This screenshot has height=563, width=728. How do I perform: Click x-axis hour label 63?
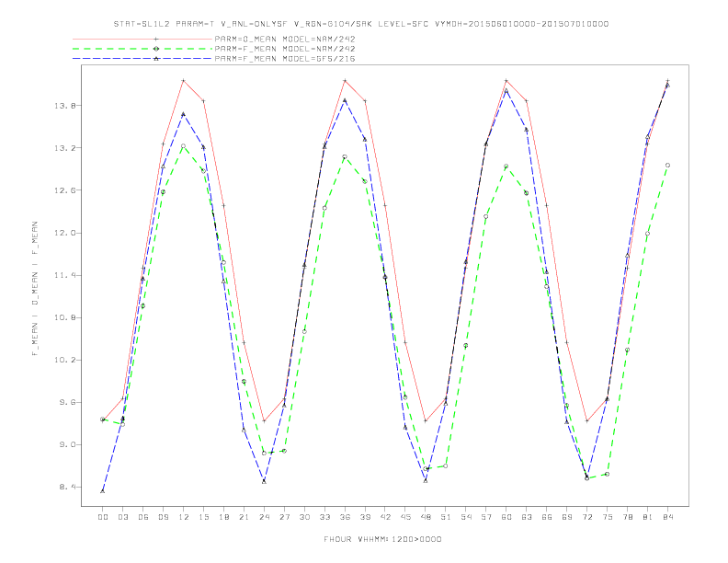[x=527, y=517]
